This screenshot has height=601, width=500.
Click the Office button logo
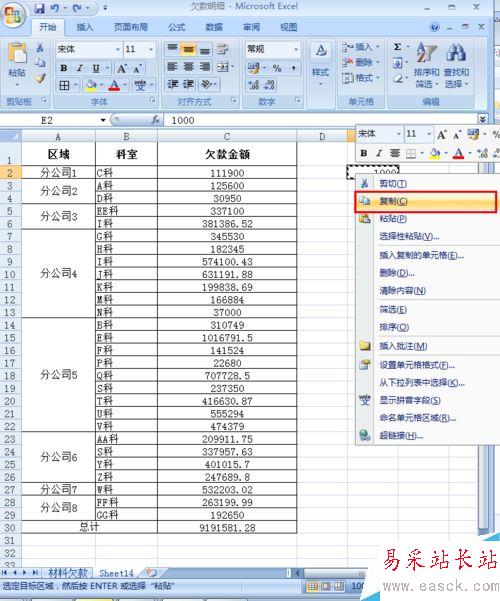(13, 15)
